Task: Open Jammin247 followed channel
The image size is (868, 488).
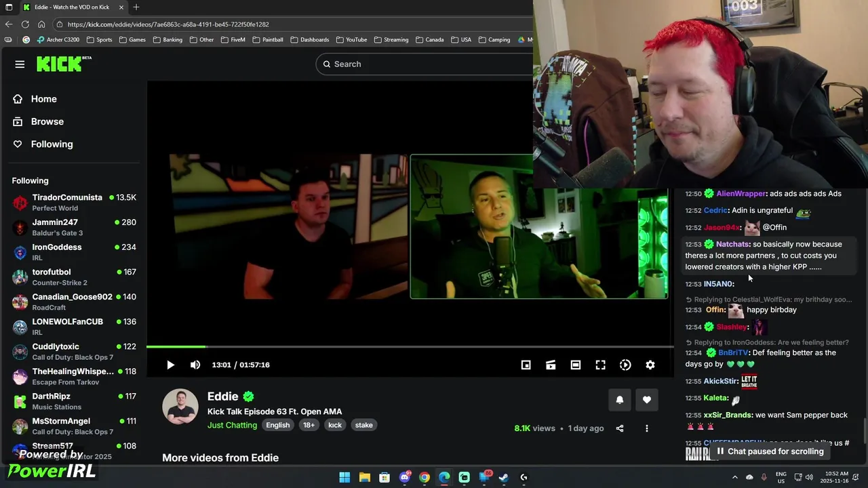Action: click(x=74, y=227)
